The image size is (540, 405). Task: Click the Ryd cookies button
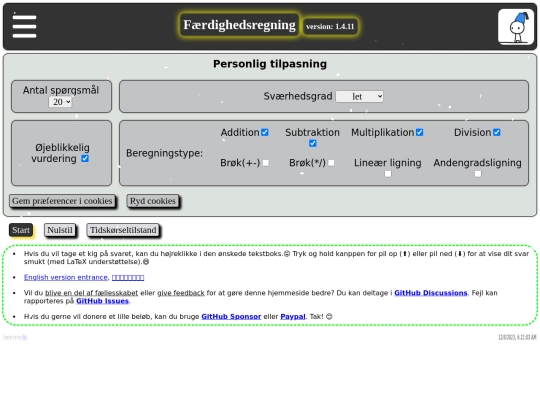(x=153, y=201)
